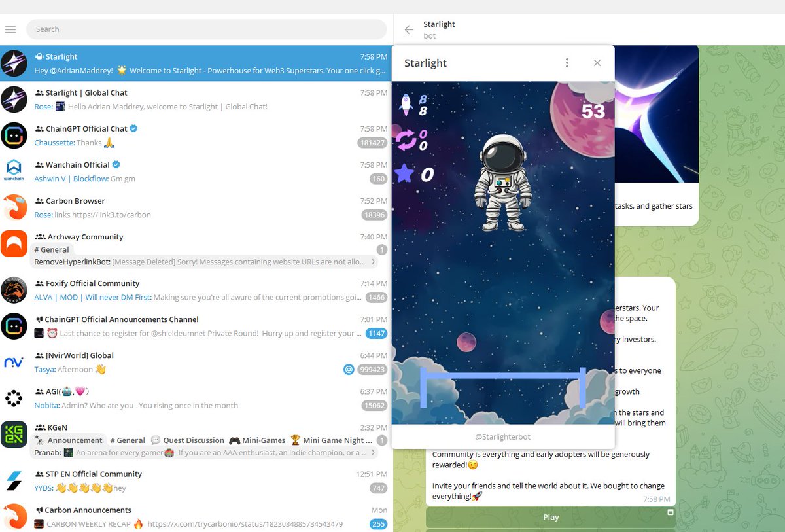This screenshot has height=532, width=785.
Task: Open Carbon Announcements channel
Action: [x=196, y=516]
